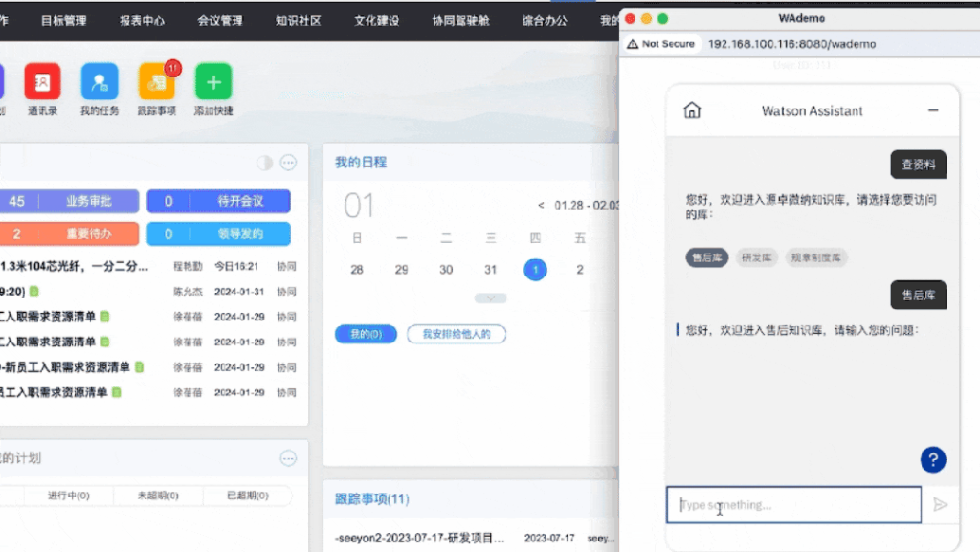Minimize Watson Assistant with the dash icon
980x552 pixels.
pos(933,111)
